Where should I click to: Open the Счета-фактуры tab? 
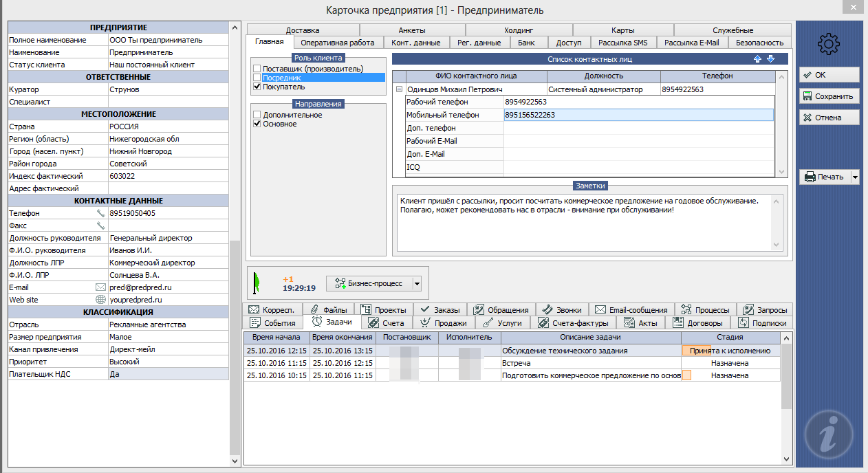[x=574, y=323]
